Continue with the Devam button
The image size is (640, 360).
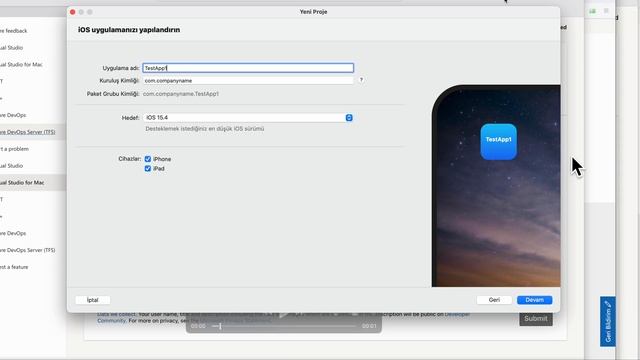(x=534, y=300)
